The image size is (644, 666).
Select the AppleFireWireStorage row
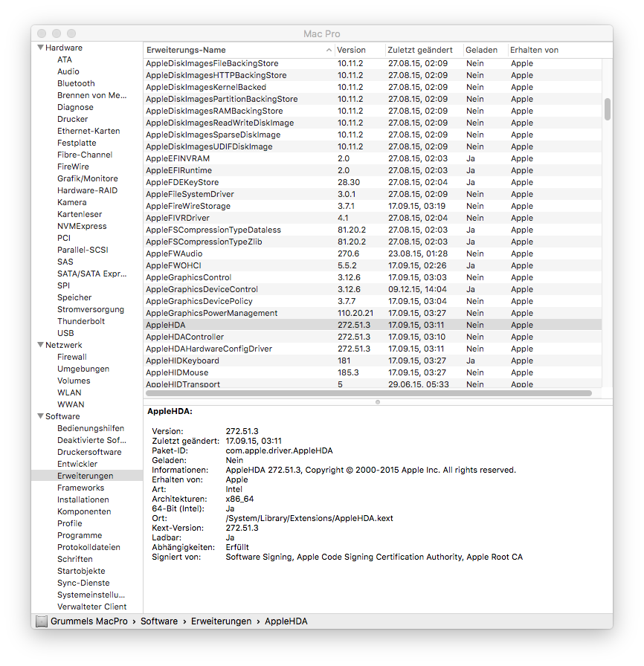tap(373, 206)
